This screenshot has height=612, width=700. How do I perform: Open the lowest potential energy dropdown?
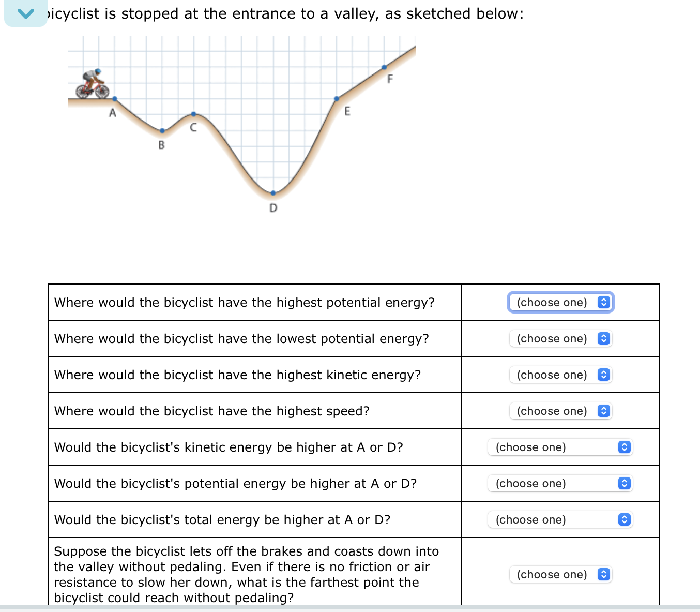[x=552, y=338]
